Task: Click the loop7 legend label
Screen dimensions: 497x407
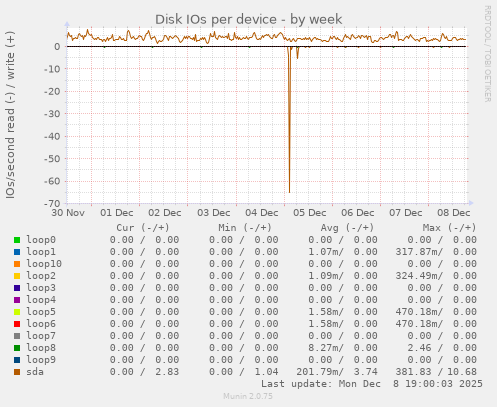Action: pyautogui.click(x=41, y=336)
